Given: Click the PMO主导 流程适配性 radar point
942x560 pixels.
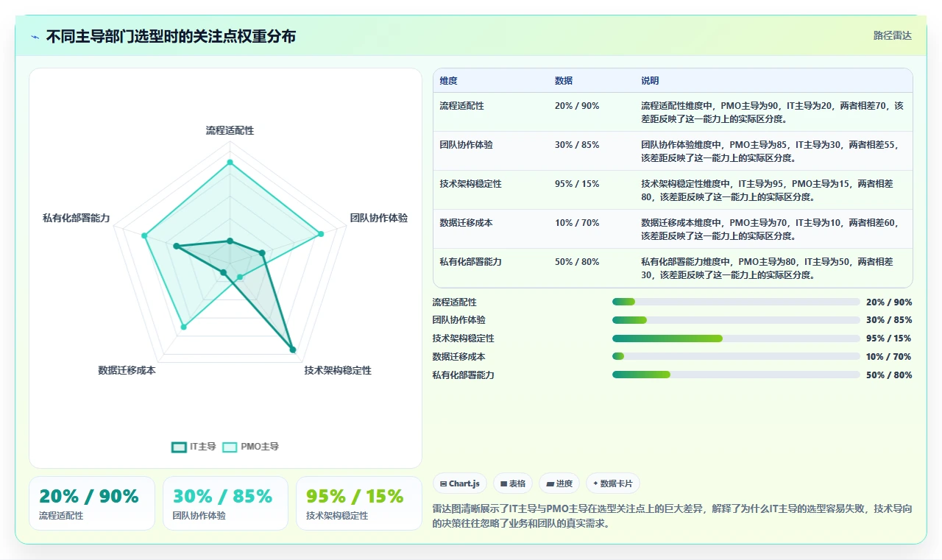Looking at the screenshot, I should click(x=230, y=162).
